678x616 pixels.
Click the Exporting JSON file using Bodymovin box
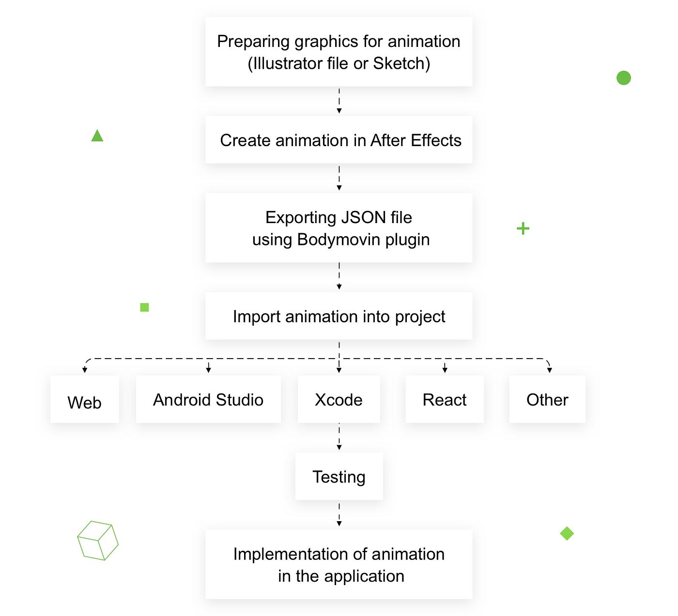339,228
